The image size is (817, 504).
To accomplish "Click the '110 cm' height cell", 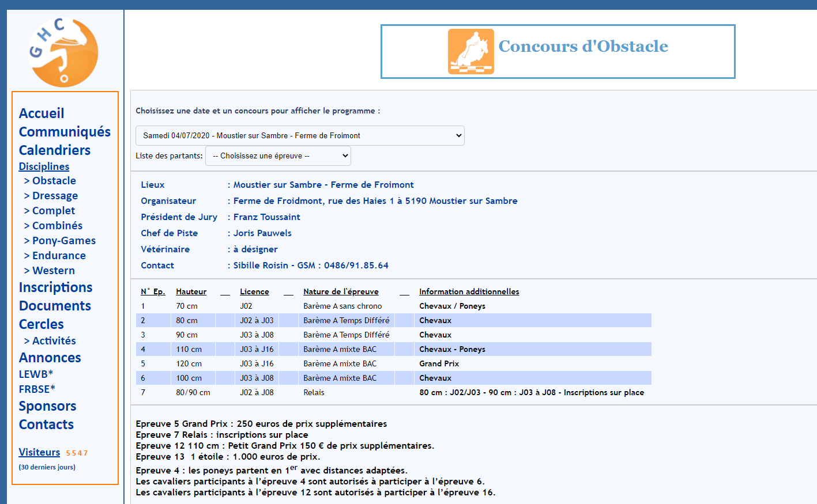I will (189, 349).
